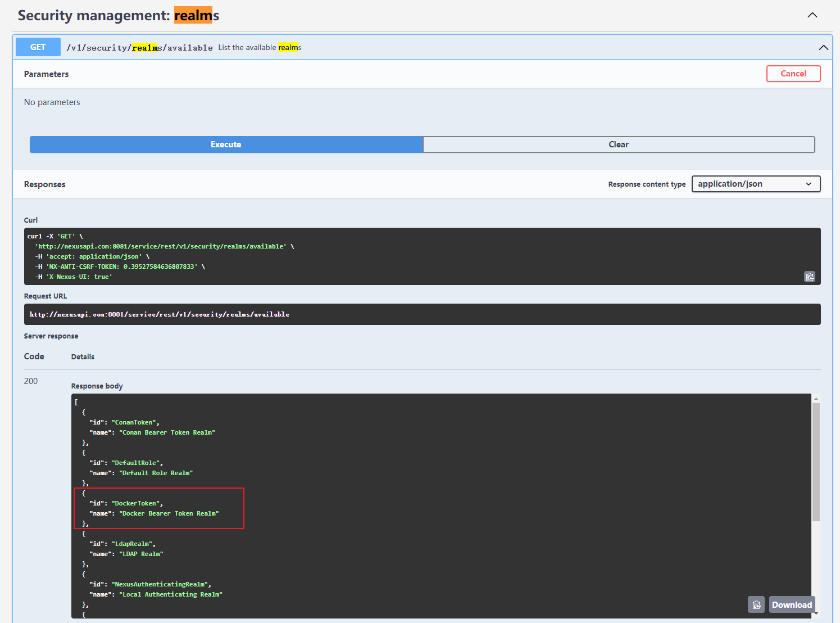Click the "DefaultRole" id value

click(x=137, y=463)
